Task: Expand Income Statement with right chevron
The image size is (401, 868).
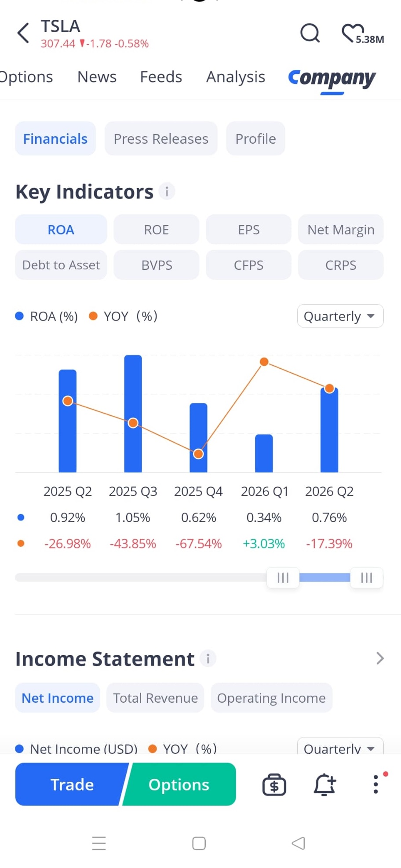Action: [x=380, y=658]
